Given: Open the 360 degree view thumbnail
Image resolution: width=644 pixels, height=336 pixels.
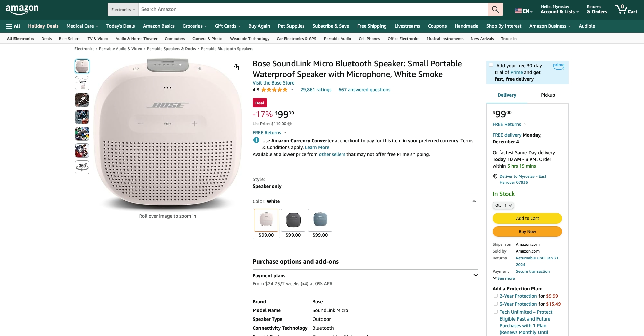Looking at the screenshot, I should [x=82, y=167].
